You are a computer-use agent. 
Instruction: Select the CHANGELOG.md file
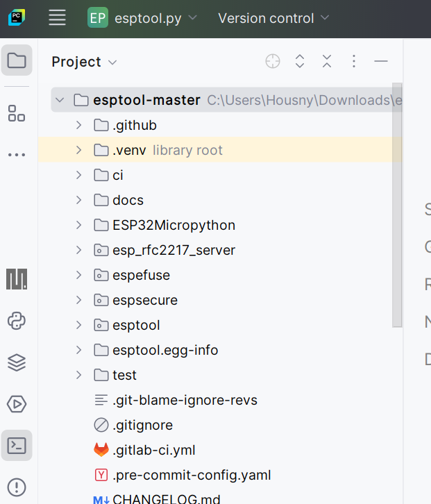(167, 498)
